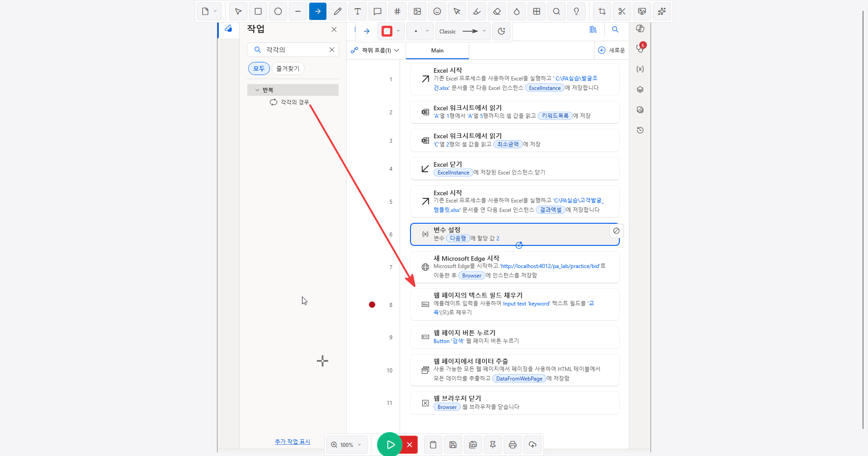Click the print icon in bottom toolbar
The image size is (868, 456).
tap(513, 445)
